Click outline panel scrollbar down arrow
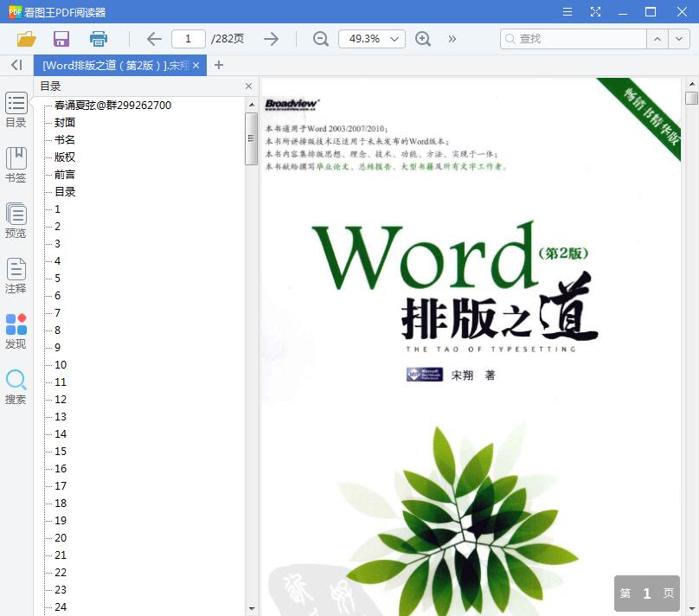The image size is (699, 616). click(252, 608)
